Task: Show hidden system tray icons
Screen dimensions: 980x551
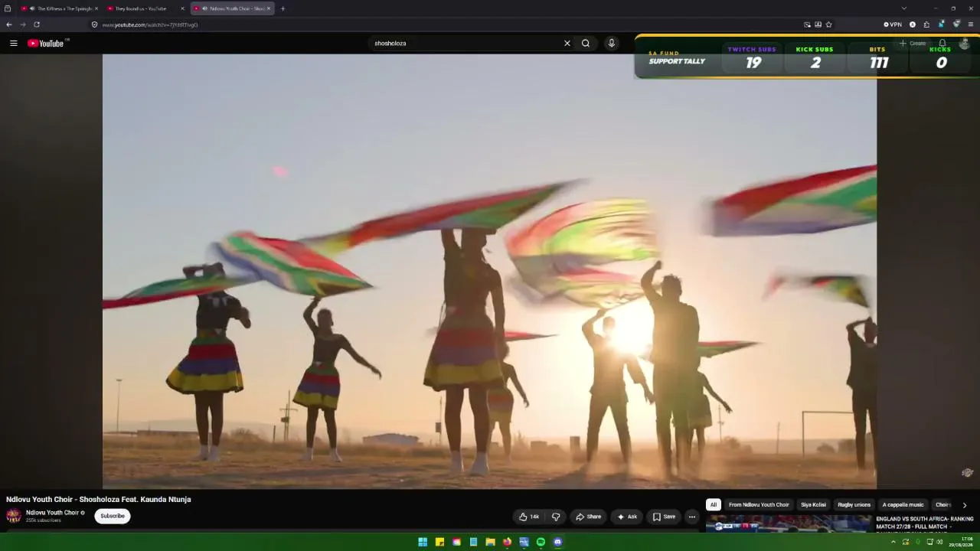Action: click(x=893, y=542)
